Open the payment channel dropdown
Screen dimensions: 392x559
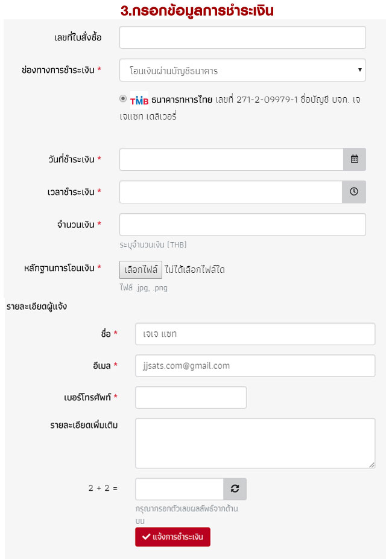coord(242,71)
